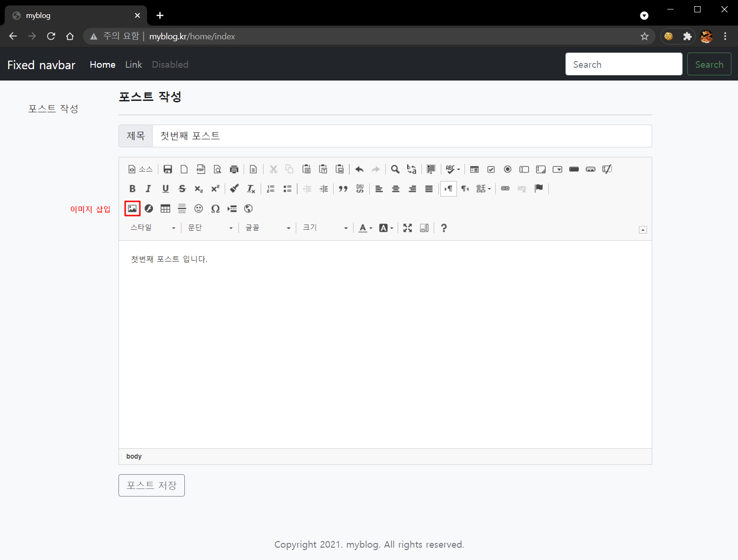Open the find (magnifier) tool

click(395, 169)
